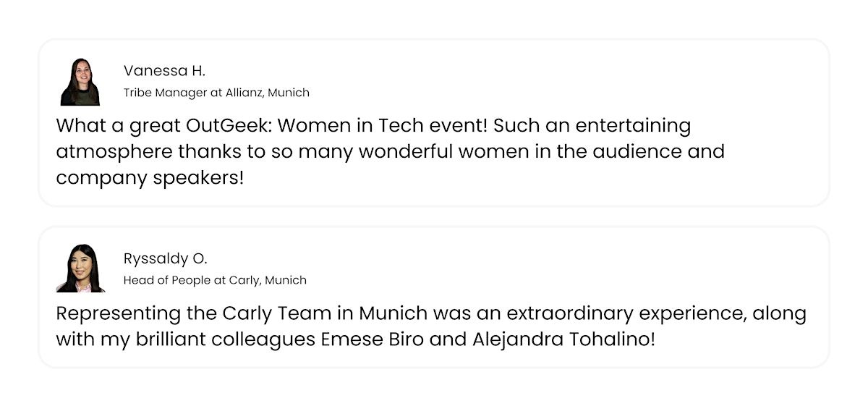Click the "Head of People at Carly, Munich" subtitle

[215, 280]
